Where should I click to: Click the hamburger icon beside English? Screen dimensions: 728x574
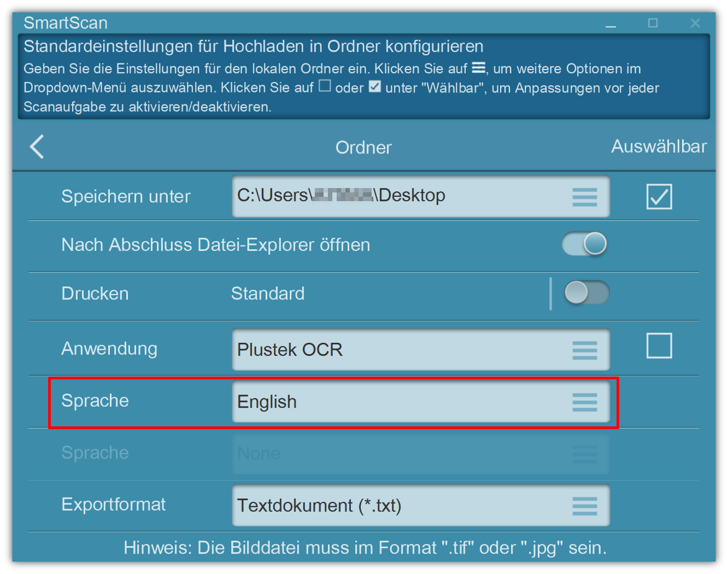(x=584, y=402)
